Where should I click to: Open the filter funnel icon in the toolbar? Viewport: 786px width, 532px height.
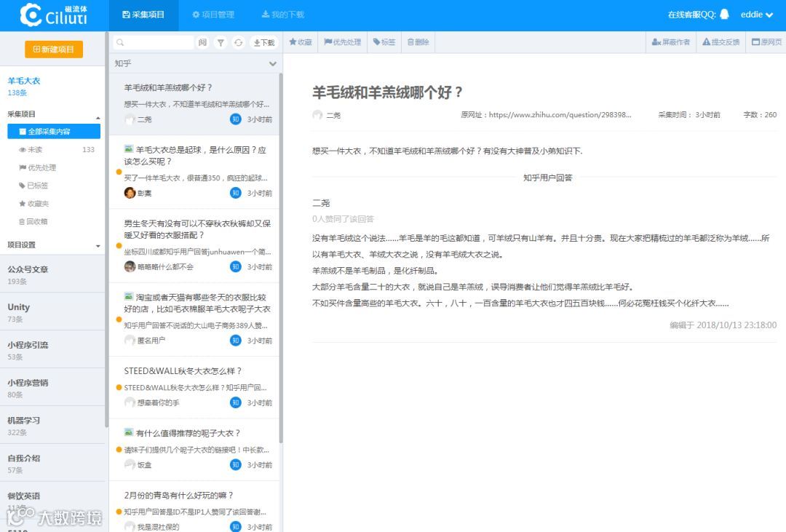pyautogui.click(x=221, y=42)
